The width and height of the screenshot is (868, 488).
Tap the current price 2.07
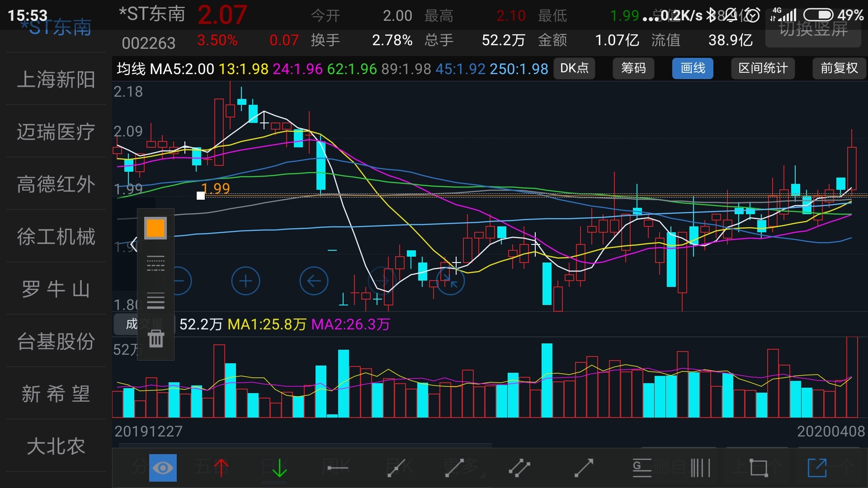(x=222, y=15)
